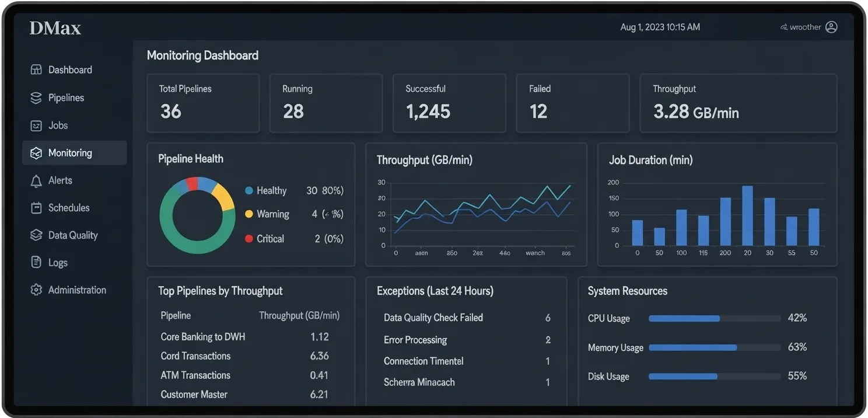Click the CPU Usage progress bar
This screenshot has width=868, height=418.
tap(715, 319)
